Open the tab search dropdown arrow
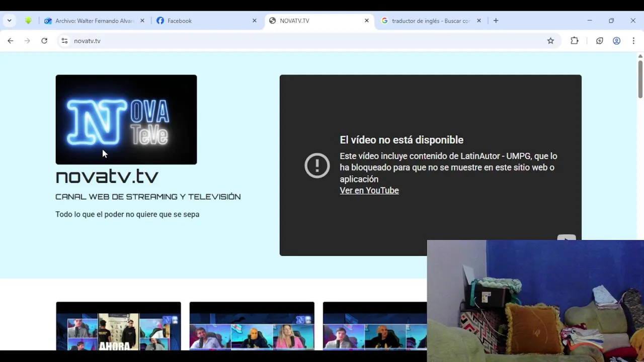Screen dimensions: 644x362 tap(9, 21)
